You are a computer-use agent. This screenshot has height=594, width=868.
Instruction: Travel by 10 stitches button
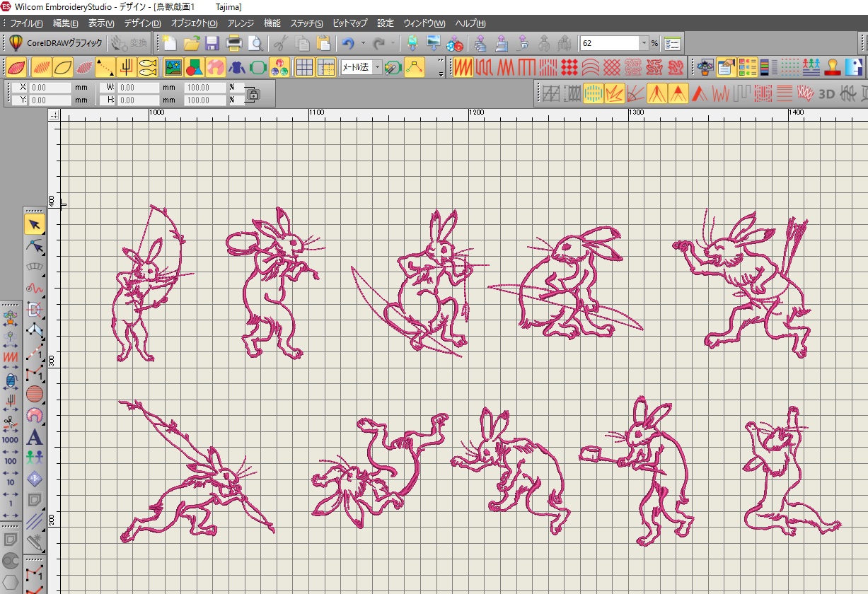point(10,482)
